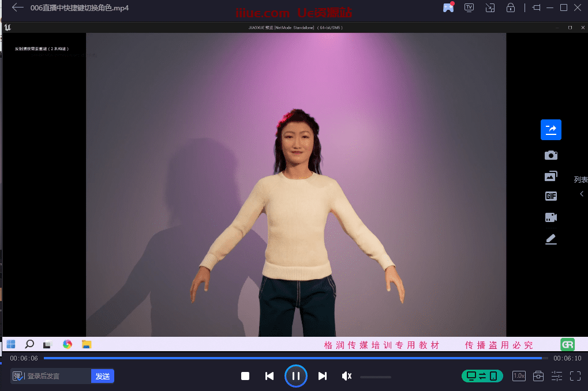Toggle the lock icon in title bar
This screenshot has width=588, height=391.
point(510,7)
